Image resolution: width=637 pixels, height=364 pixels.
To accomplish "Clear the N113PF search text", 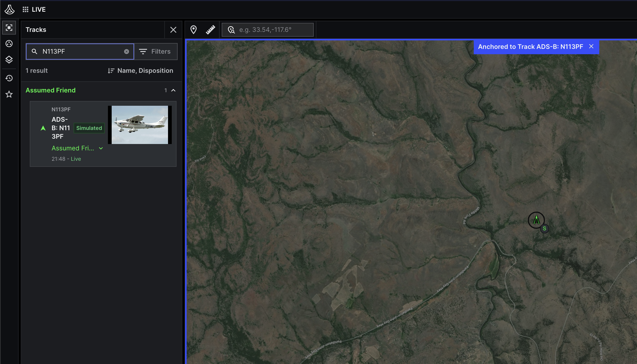I will coord(126,51).
